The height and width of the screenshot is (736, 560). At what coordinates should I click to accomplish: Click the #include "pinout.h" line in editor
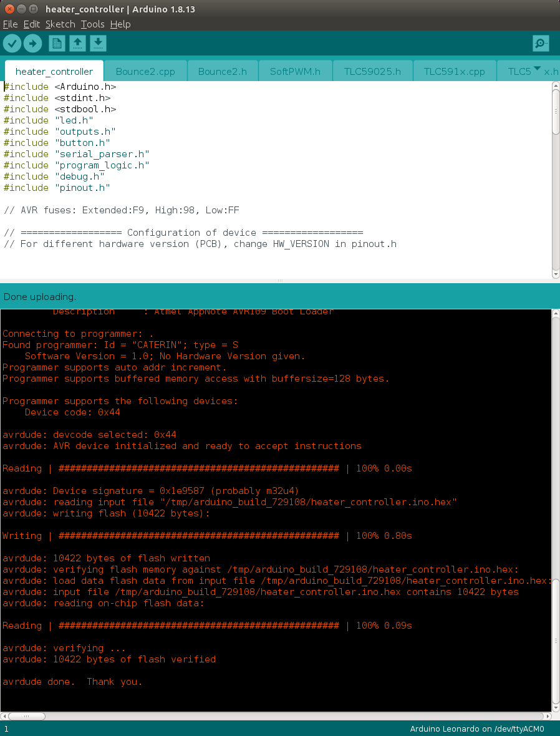tap(57, 188)
